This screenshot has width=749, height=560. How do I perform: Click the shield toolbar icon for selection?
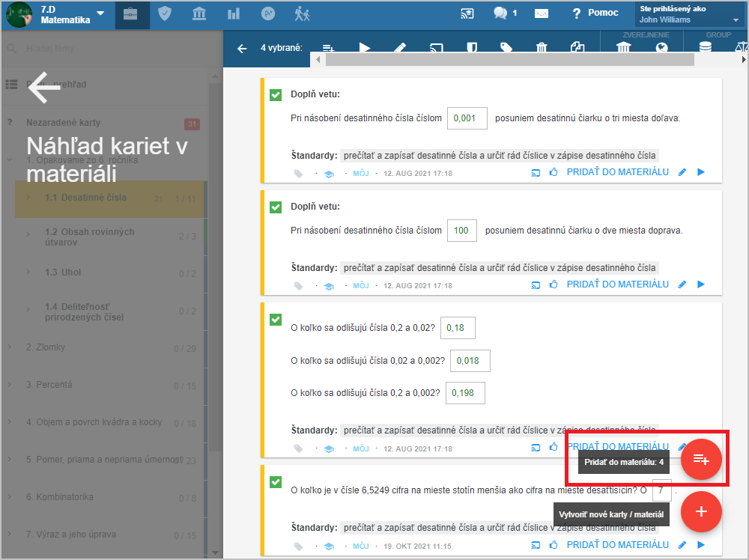[472, 48]
